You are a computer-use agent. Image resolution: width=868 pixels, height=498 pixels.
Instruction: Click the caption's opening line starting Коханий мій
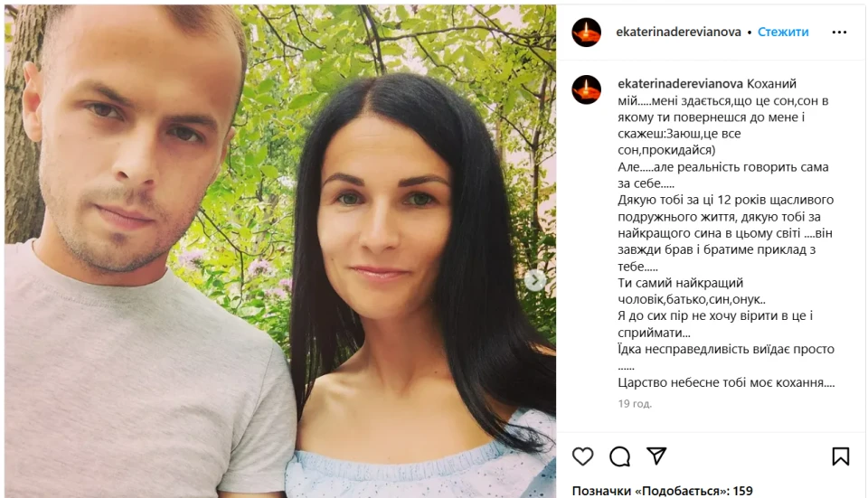pos(723,92)
